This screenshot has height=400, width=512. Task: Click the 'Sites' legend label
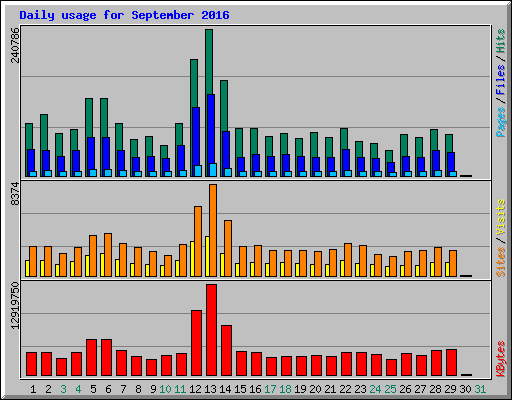pos(501,262)
